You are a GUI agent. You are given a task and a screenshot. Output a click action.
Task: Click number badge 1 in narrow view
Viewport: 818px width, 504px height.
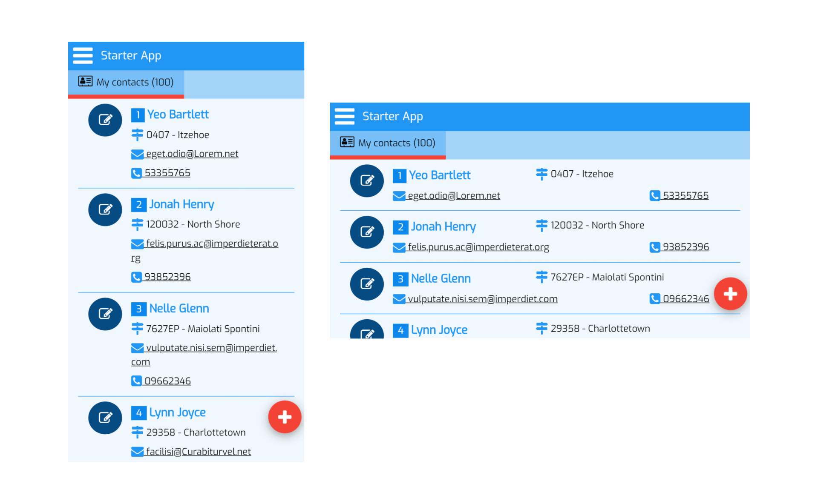138,115
